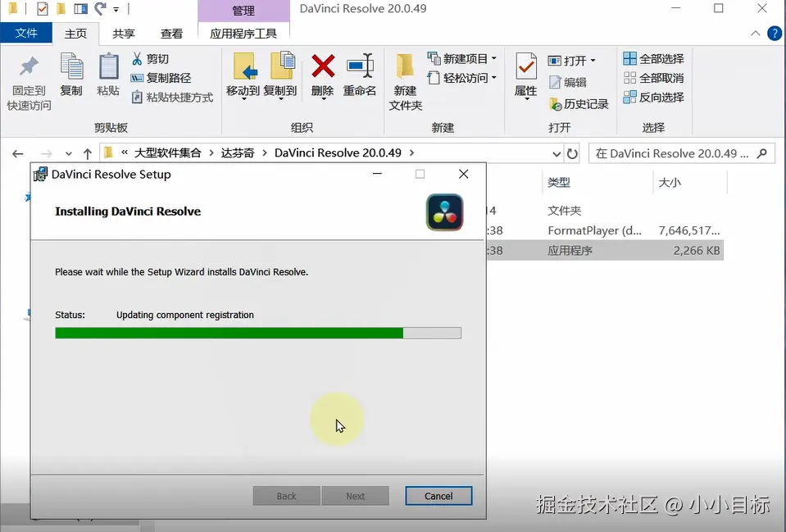The image size is (786, 532).
Task: Cancel the DaVinci Resolve installation
Action: point(438,496)
